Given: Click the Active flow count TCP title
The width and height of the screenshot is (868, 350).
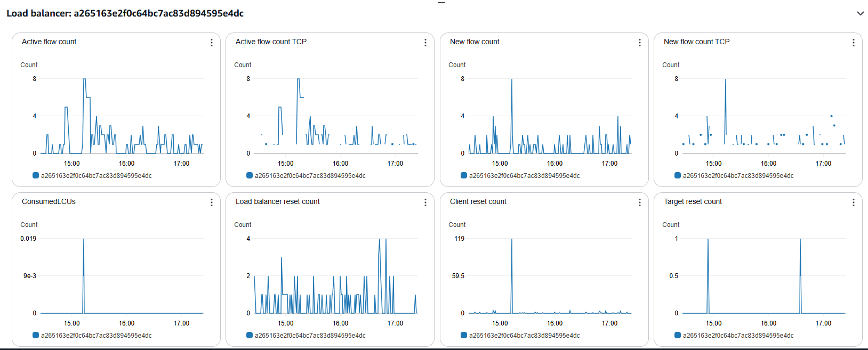Looking at the screenshot, I should [x=271, y=42].
